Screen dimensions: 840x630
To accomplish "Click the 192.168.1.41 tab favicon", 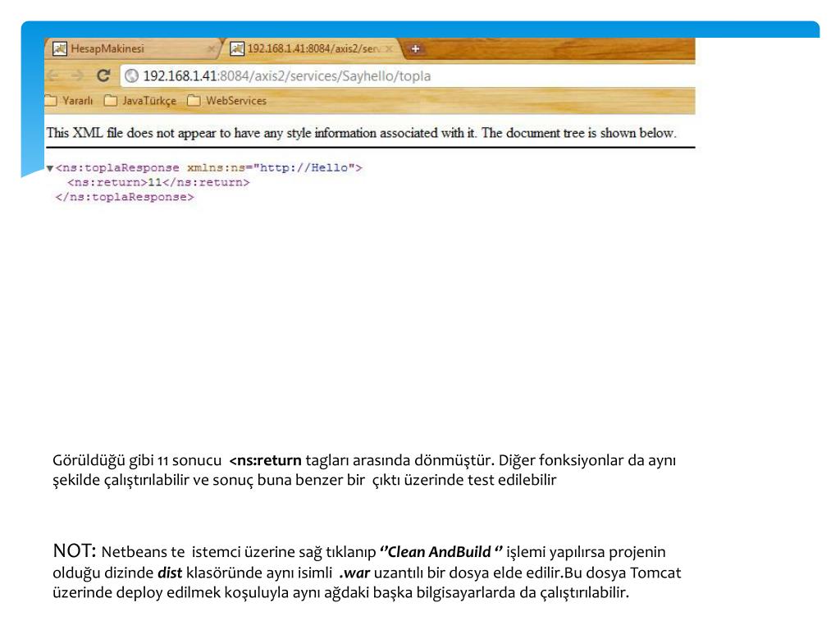I will tap(237, 48).
